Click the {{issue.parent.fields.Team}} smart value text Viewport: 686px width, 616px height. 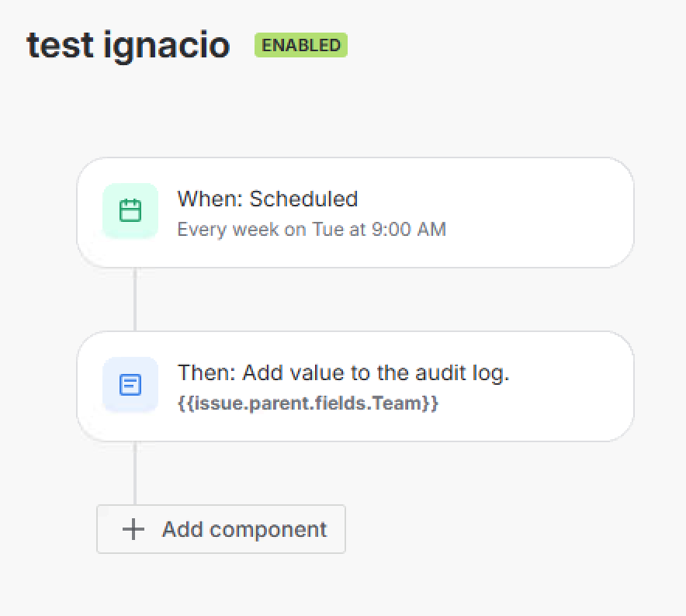[x=307, y=403]
